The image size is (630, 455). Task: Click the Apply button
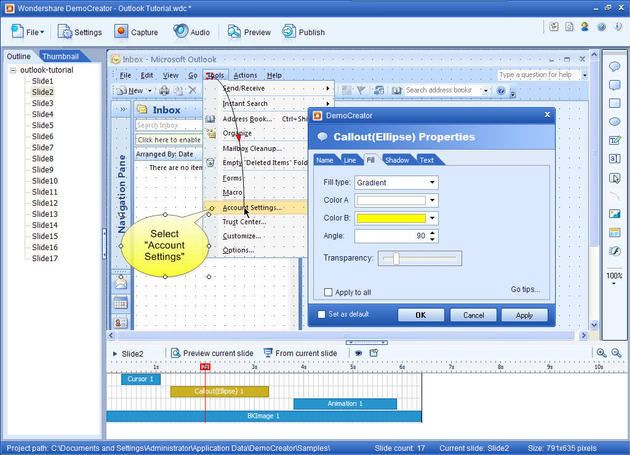click(524, 315)
